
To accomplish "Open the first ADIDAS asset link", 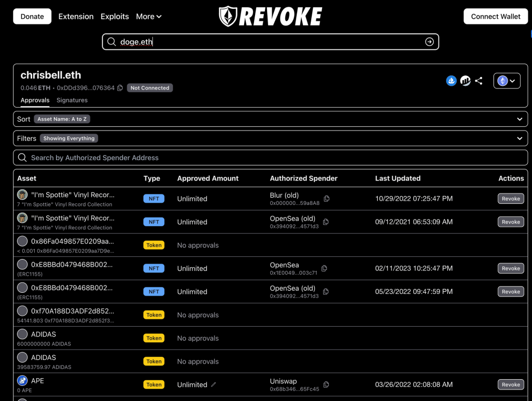I will coord(44,334).
